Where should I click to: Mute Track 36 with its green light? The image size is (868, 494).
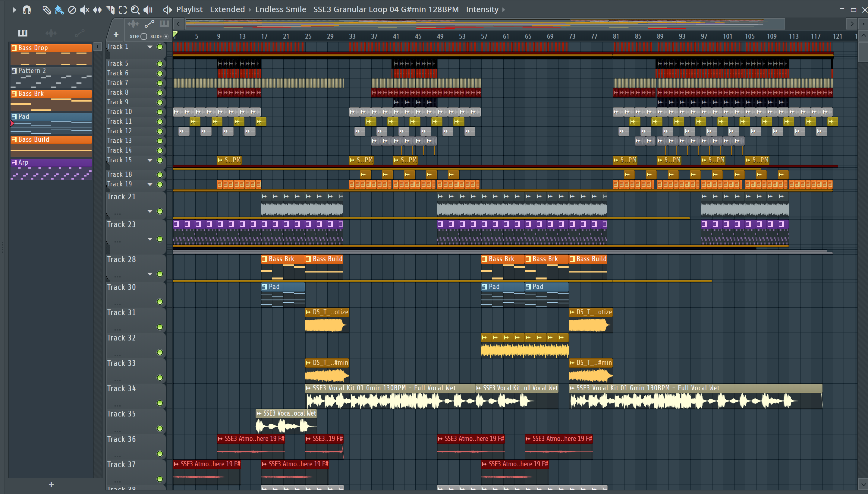tap(160, 454)
